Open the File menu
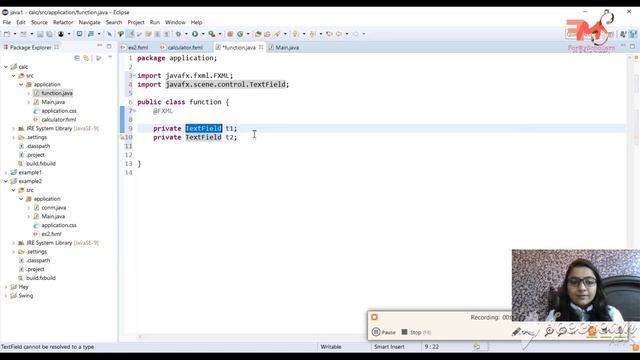The image size is (640, 360). (x=7, y=22)
